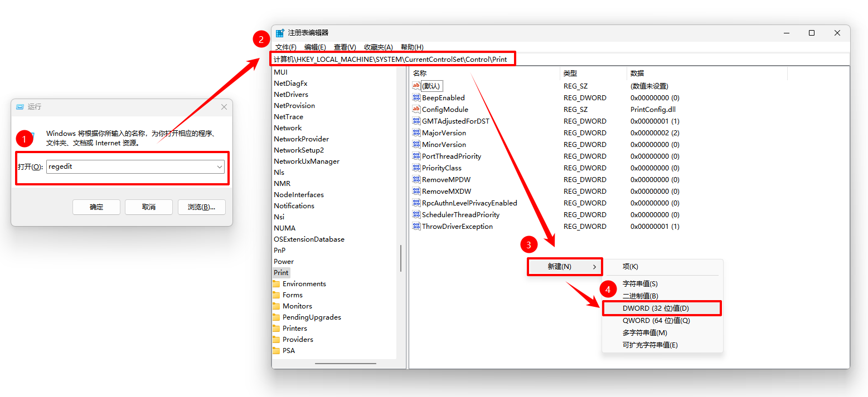This screenshot has height=397, width=868.
Task: Click the 浏览(B)... button
Action: [x=201, y=207]
